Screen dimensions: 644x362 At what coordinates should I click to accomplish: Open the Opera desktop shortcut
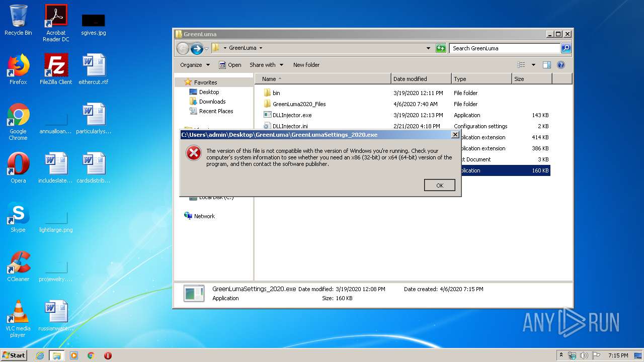click(x=18, y=168)
